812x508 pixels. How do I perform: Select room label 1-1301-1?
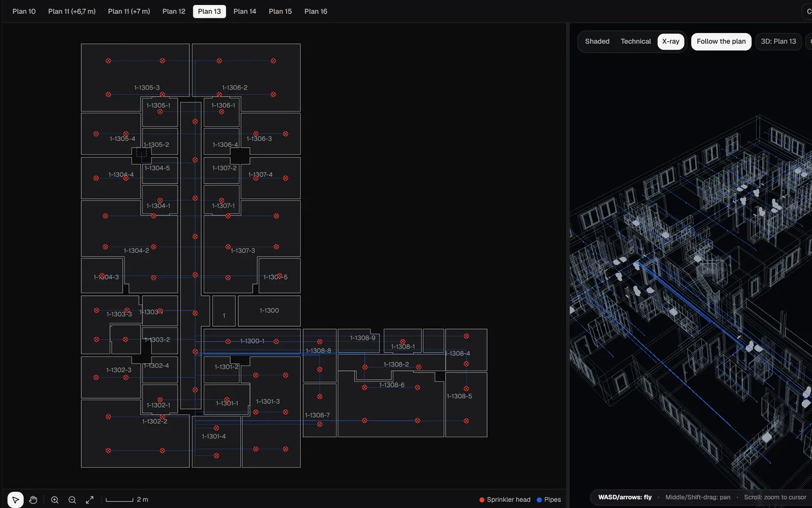[x=227, y=403]
